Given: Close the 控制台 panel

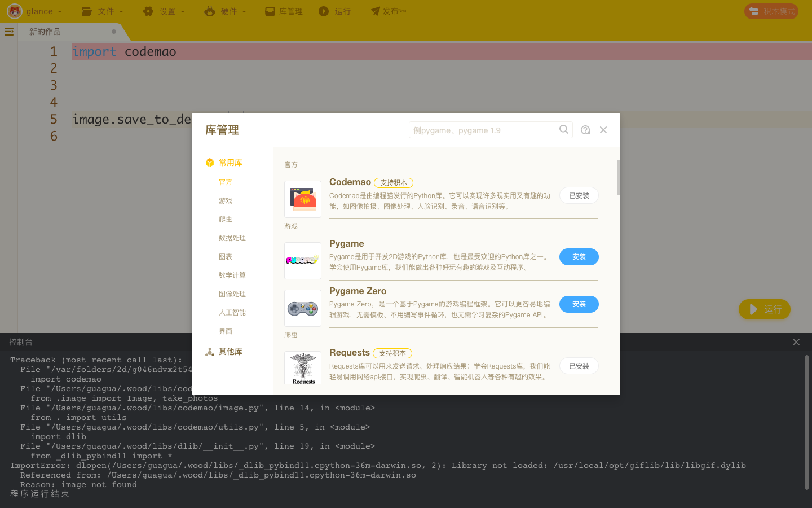Looking at the screenshot, I should tap(796, 342).
